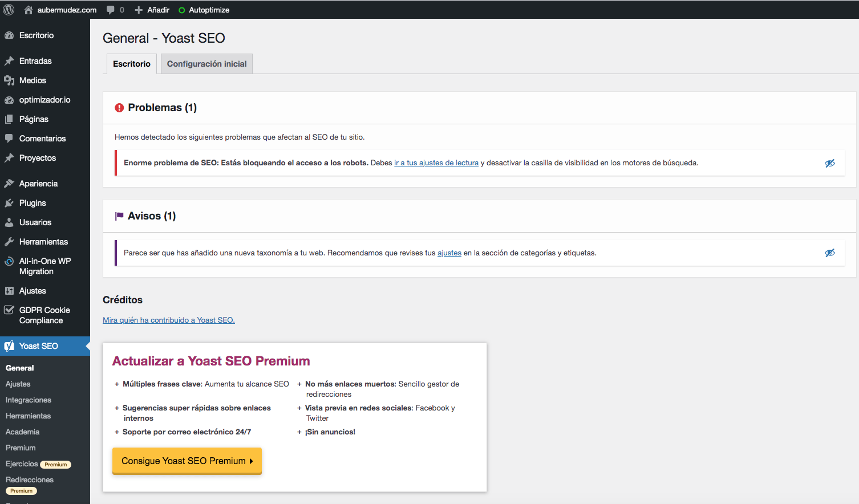
Task: Open the WordPress logo menu
Action: point(9,10)
